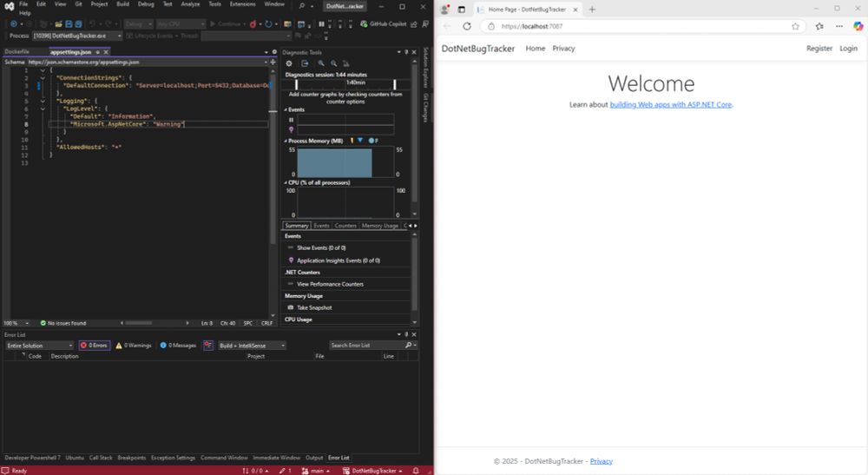Click the Diagnostic Tools zoom out icon

[334, 63]
